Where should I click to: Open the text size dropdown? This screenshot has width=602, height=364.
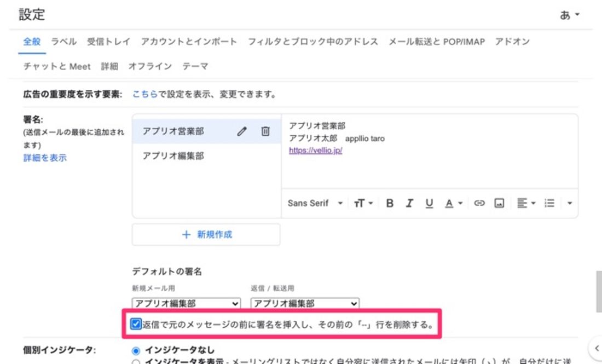coord(363,203)
